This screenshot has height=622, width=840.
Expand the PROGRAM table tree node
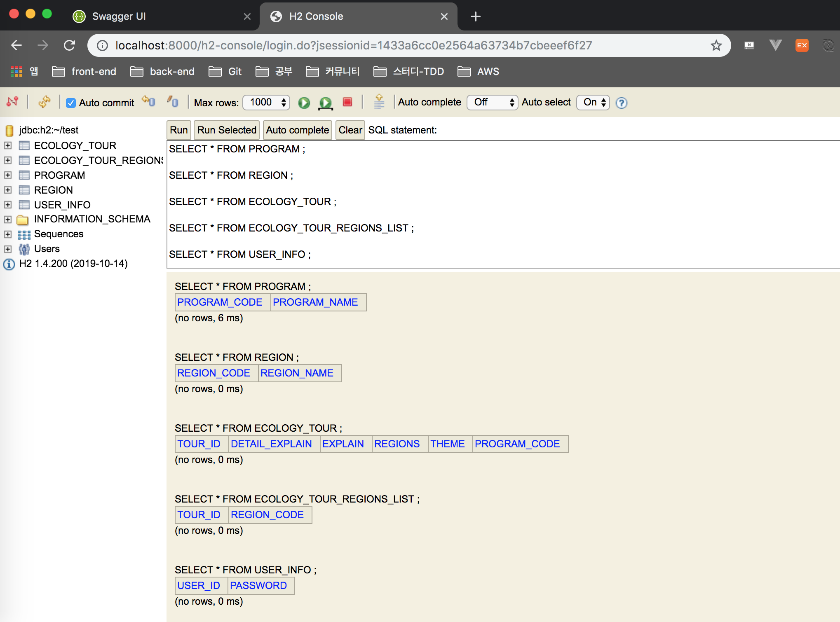8,175
